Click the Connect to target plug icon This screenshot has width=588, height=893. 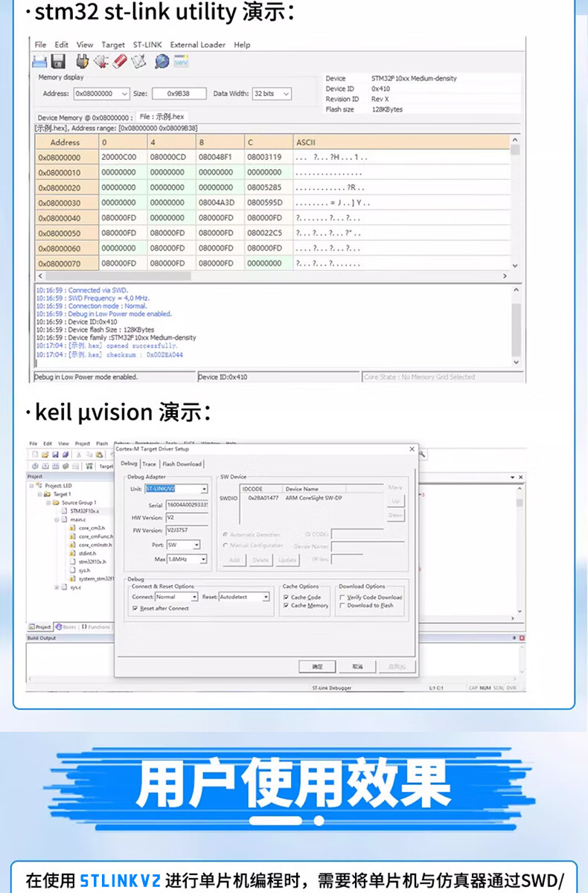tap(83, 61)
